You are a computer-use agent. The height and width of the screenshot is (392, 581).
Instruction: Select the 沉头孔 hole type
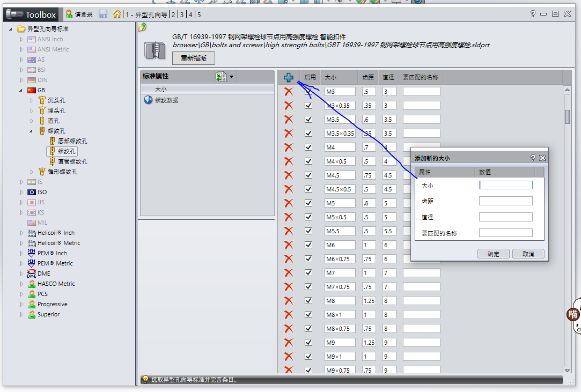pos(56,100)
